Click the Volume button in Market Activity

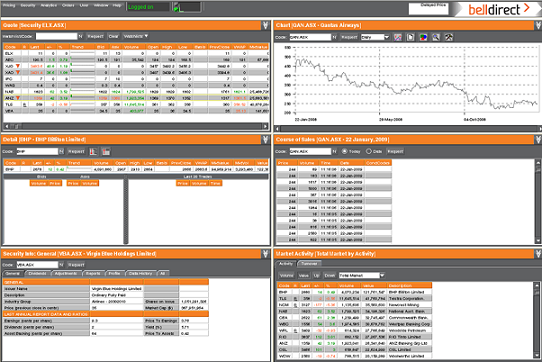[x=287, y=276]
